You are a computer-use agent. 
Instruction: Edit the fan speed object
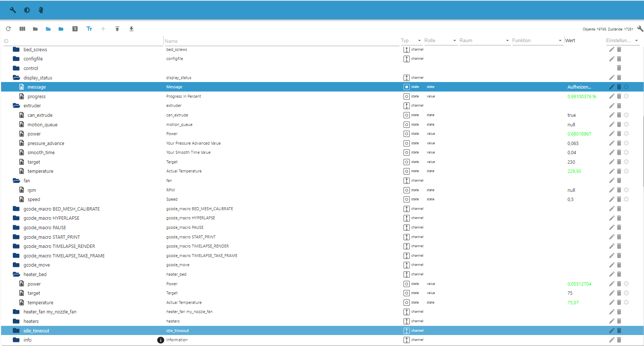point(612,199)
